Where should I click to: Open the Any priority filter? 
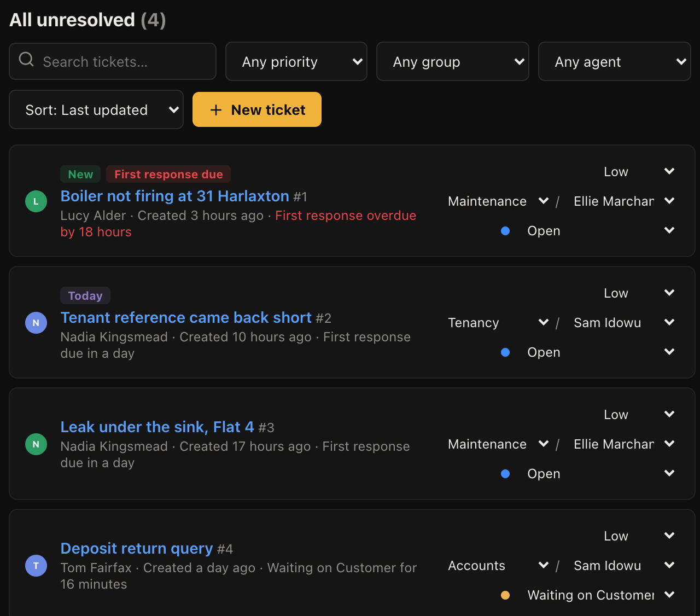[x=296, y=61]
